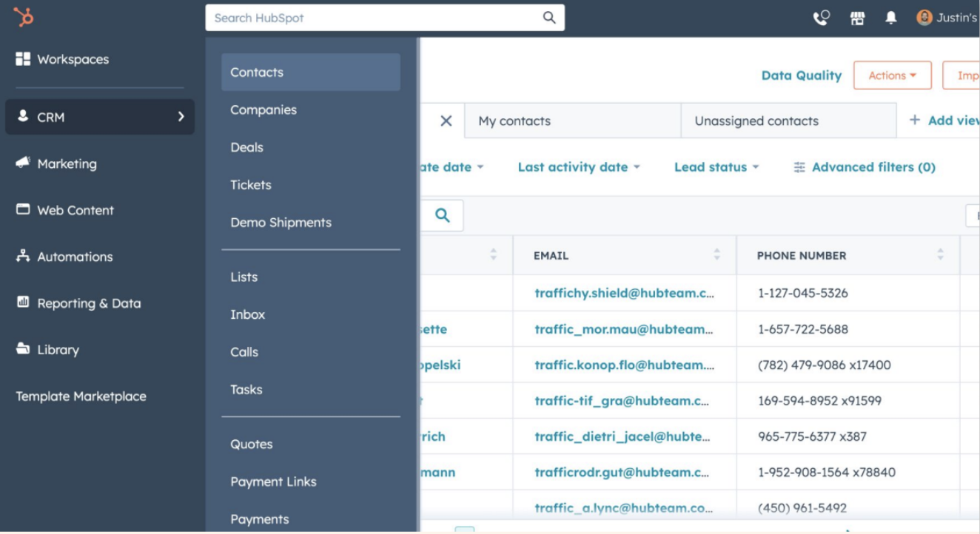Click Justin's account avatar
980x534 pixels.
click(924, 17)
